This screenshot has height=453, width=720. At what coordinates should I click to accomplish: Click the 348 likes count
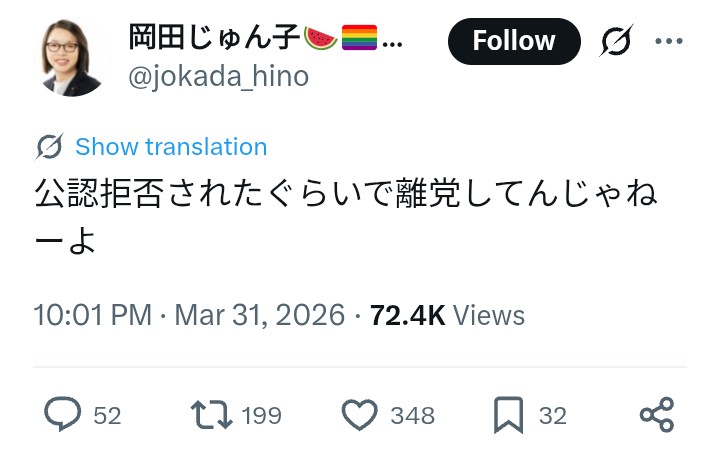tap(413, 415)
